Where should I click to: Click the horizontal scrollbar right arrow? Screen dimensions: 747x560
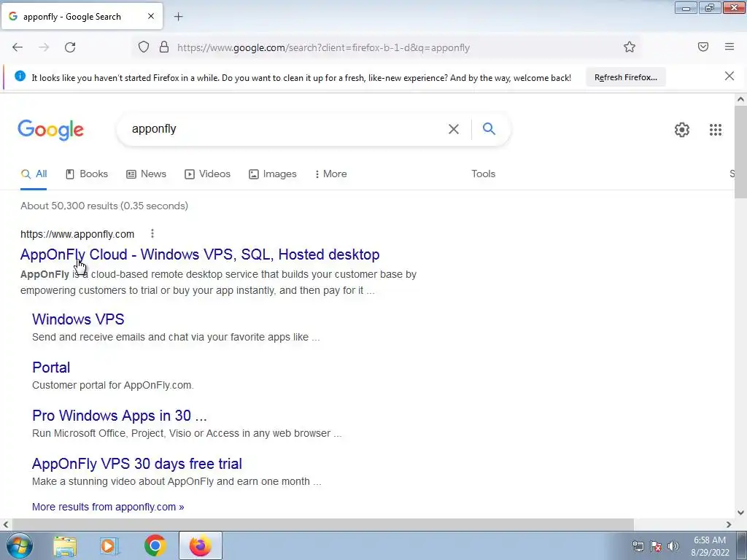click(x=729, y=524)
